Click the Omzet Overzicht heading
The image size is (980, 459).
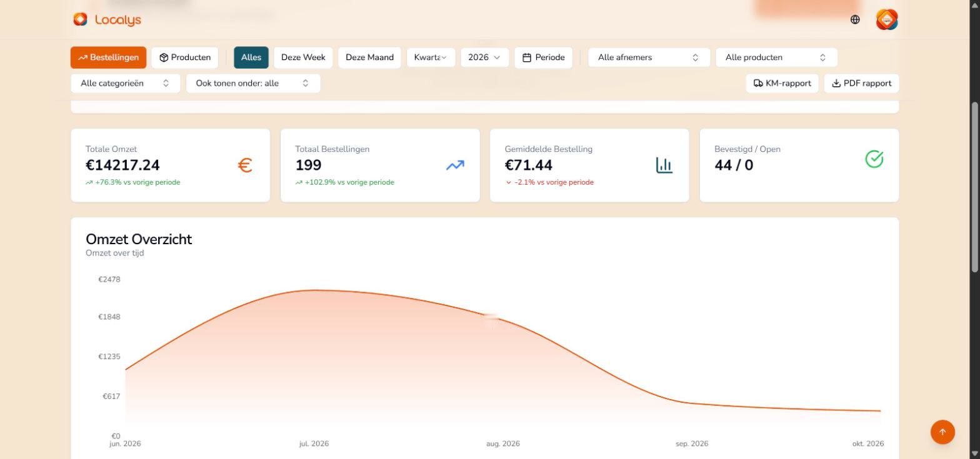coord(139,239)
